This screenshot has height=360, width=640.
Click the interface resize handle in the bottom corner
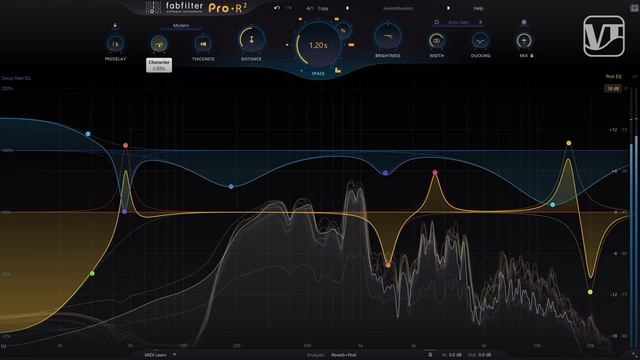tap(635, 355)
